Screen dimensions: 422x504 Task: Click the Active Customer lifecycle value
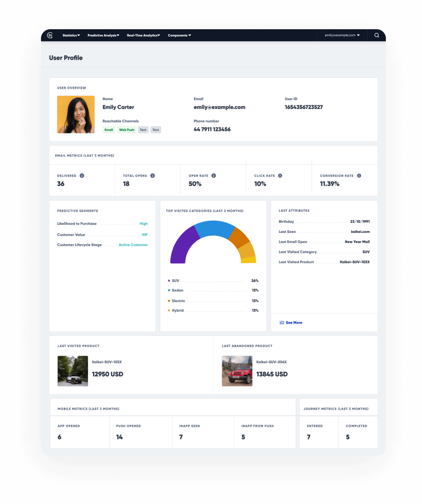(x=133, y=245)
